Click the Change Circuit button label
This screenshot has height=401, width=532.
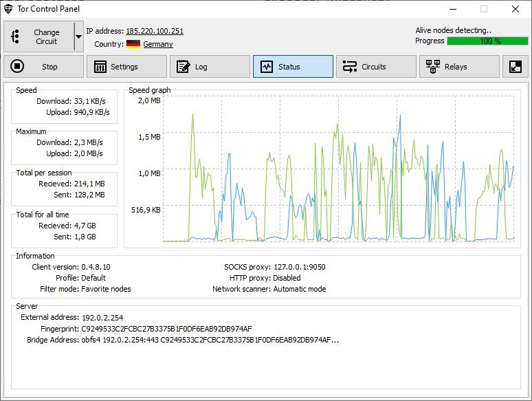point(47,36)
